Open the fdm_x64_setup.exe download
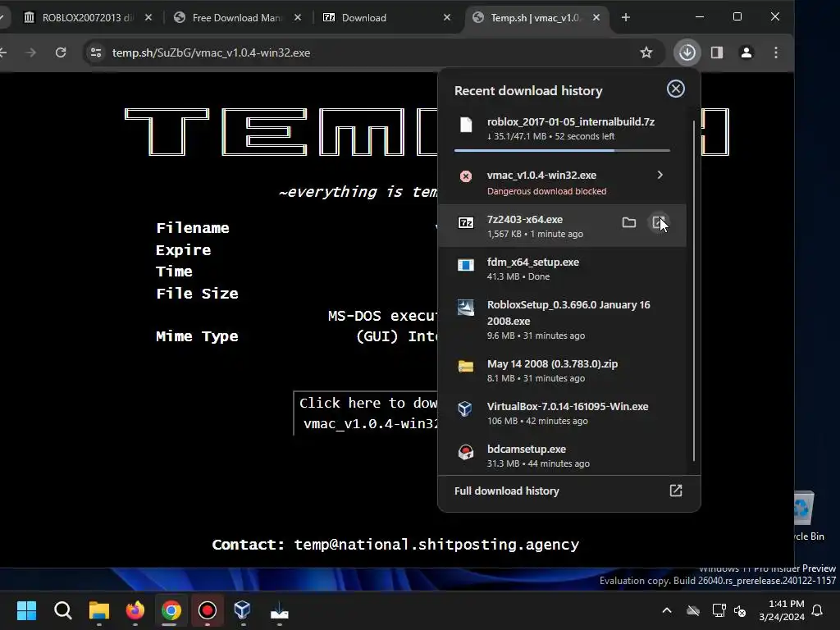The width and height of the screenshot is (840, 630). point(563,268)
